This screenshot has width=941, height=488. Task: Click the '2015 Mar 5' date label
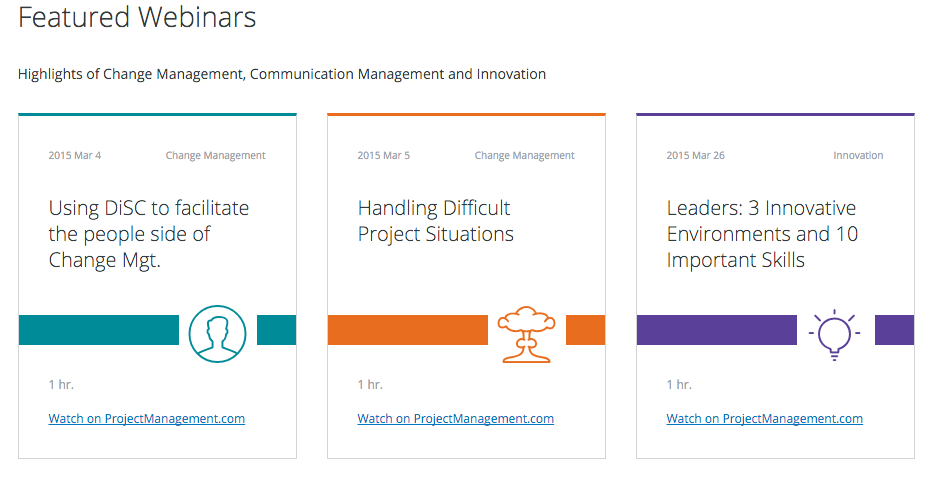pos(384,156)
